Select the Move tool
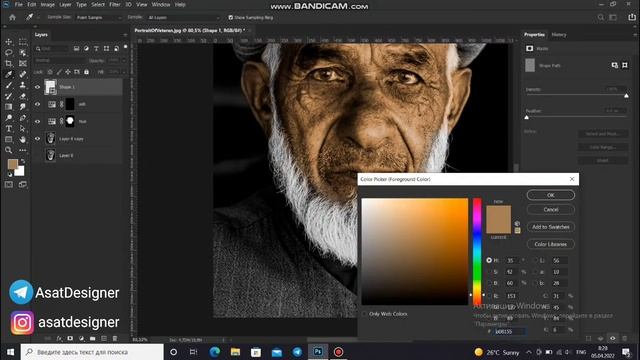Screen dimensions: 640x360 [9, 42]
